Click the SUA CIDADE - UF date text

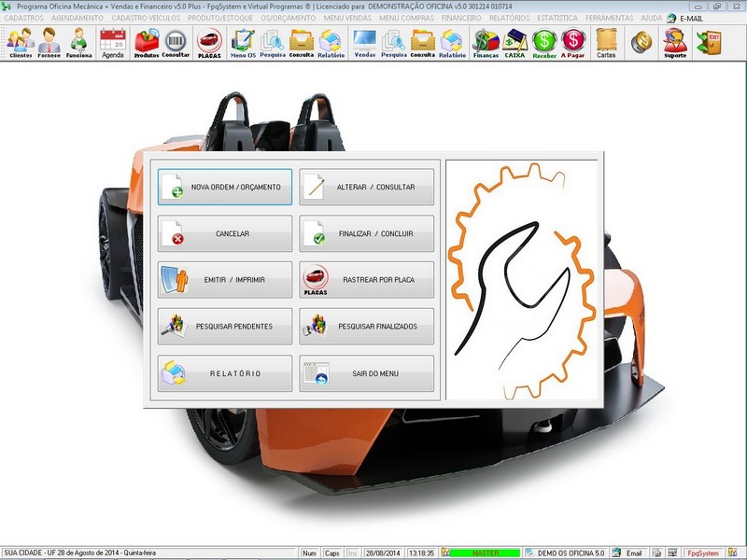point(79,553)
